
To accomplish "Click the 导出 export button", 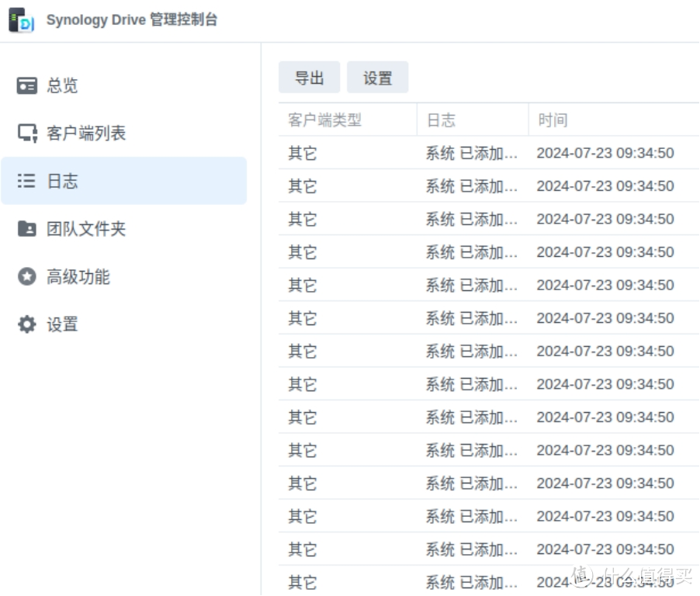I will pos(309,77).
